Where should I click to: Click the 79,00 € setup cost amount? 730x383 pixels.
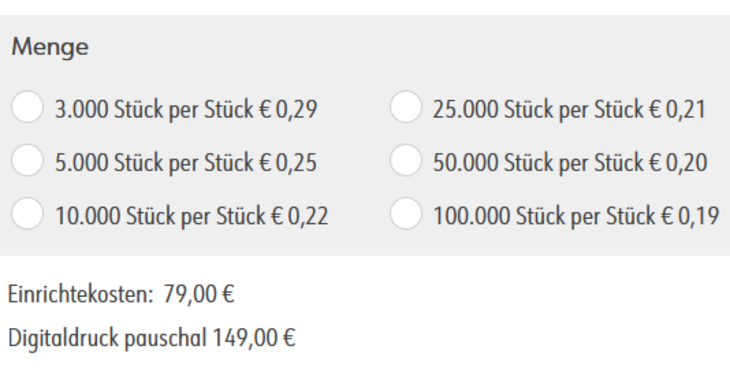click(x=199, y=295)
